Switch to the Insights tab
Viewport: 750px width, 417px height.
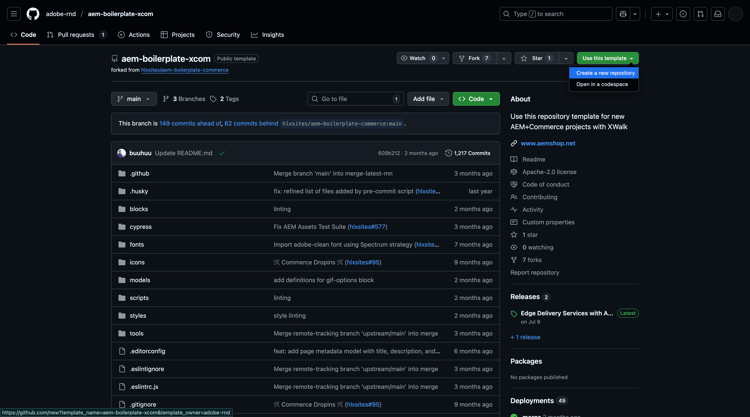267,34
